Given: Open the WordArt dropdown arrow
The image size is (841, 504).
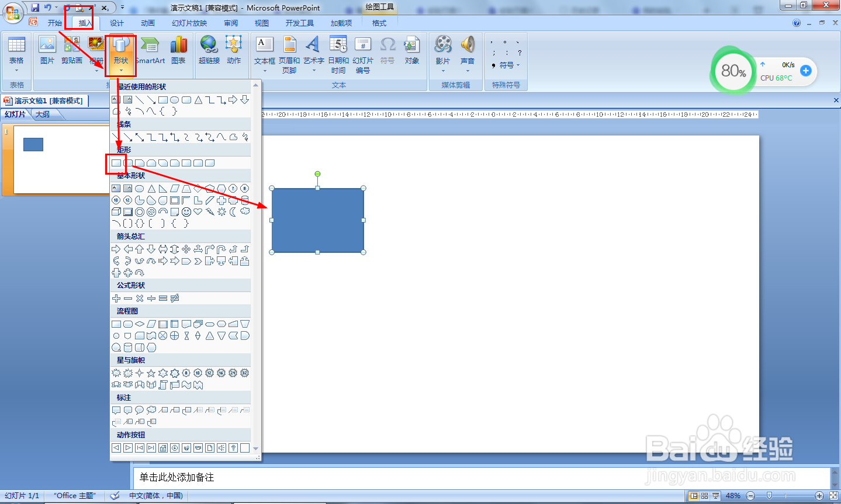Looking at the screenshot, I should click(x=314, y=71).
